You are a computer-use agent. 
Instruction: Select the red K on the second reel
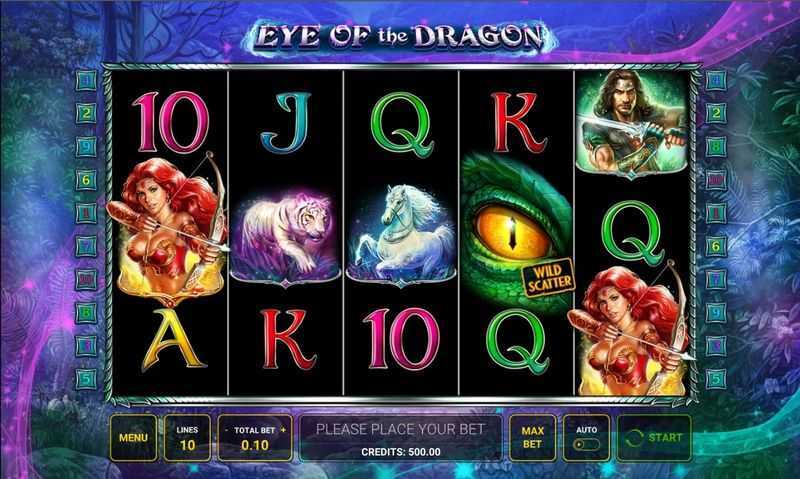[x=289, y=339]
